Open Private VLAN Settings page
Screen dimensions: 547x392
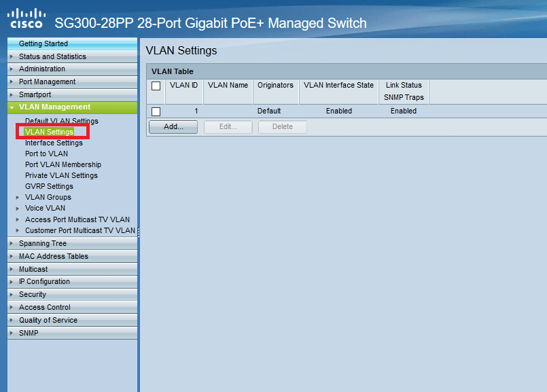[x=61, y=175]
